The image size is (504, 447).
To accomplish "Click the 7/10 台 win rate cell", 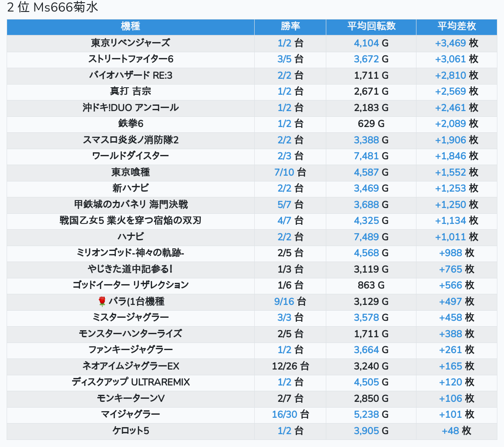I will tap(290, 172).
